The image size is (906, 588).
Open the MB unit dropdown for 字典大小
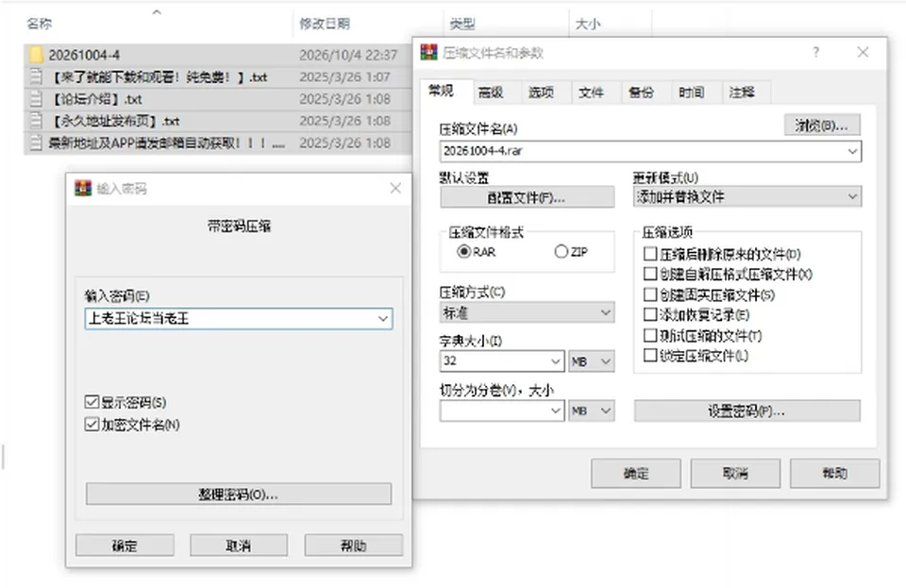pyautogui.click(x=591, y=361)
